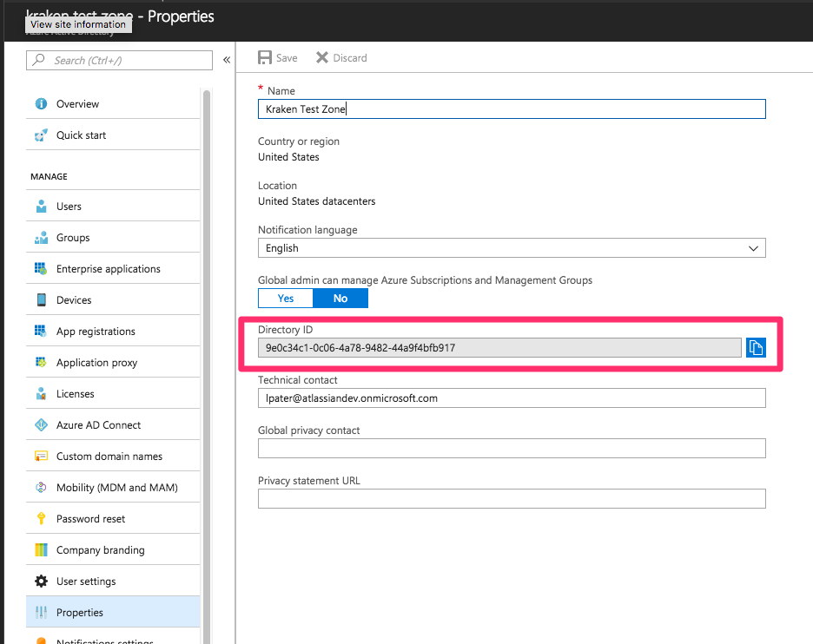Image resolution: width=813 pixels, height=644 pixels.
Task: Click the Save disk icon
Action: point(265,58)
